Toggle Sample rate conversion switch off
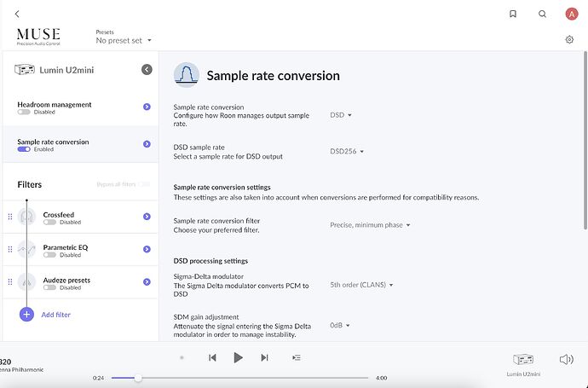This screenshot has width=588, height=388. pyautogui.click(x=24, y=149)
